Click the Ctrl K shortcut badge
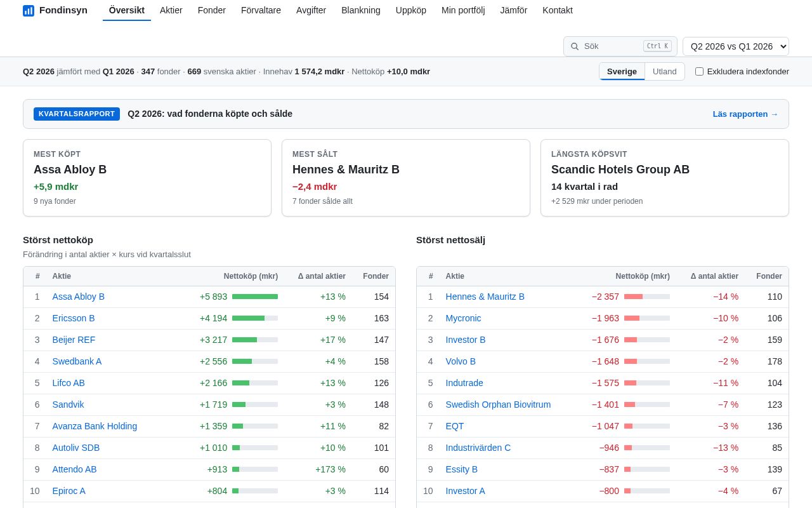The image size is (812, 508). pyautogui.click(x=657, y=46)
